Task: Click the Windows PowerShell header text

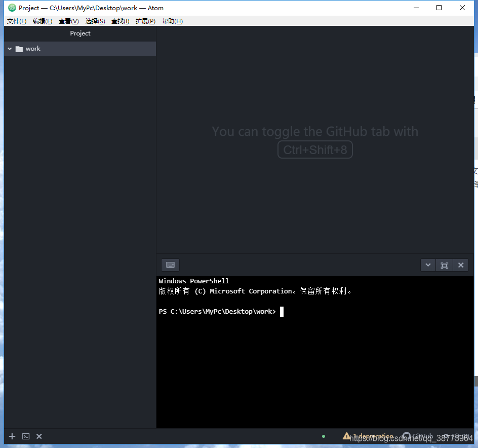Action: coord(193,281)
